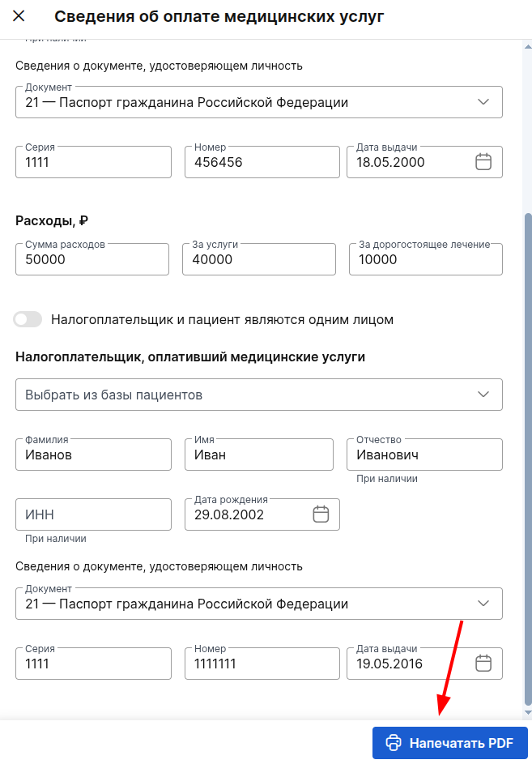Image resolution: width=532 pixels, height=764 pixels.
Task: Click the dialog header Сведения об оплате
Action: point(219,16)
